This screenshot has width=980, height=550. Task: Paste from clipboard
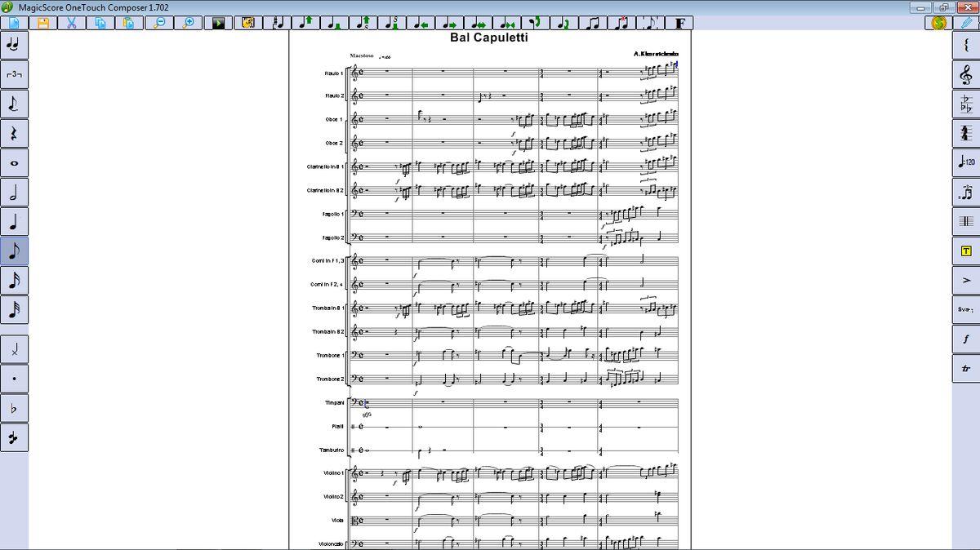[x=128, y=23]
